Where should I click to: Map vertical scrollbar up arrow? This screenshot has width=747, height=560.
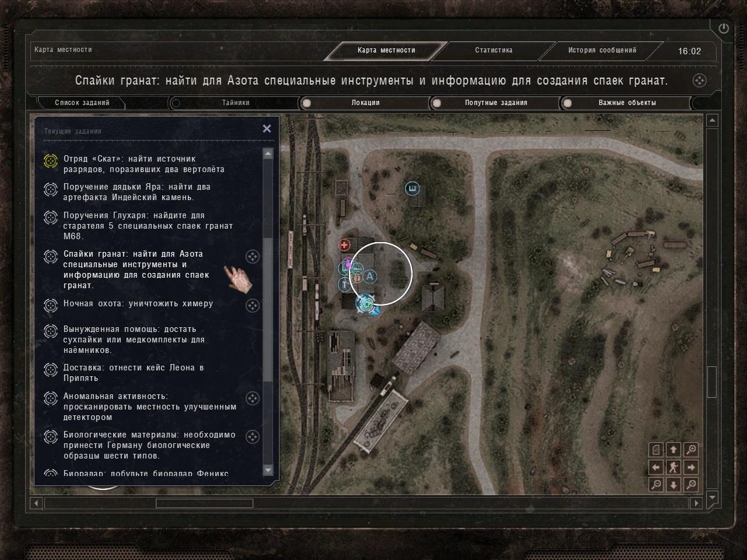click(x=712, y=121)
